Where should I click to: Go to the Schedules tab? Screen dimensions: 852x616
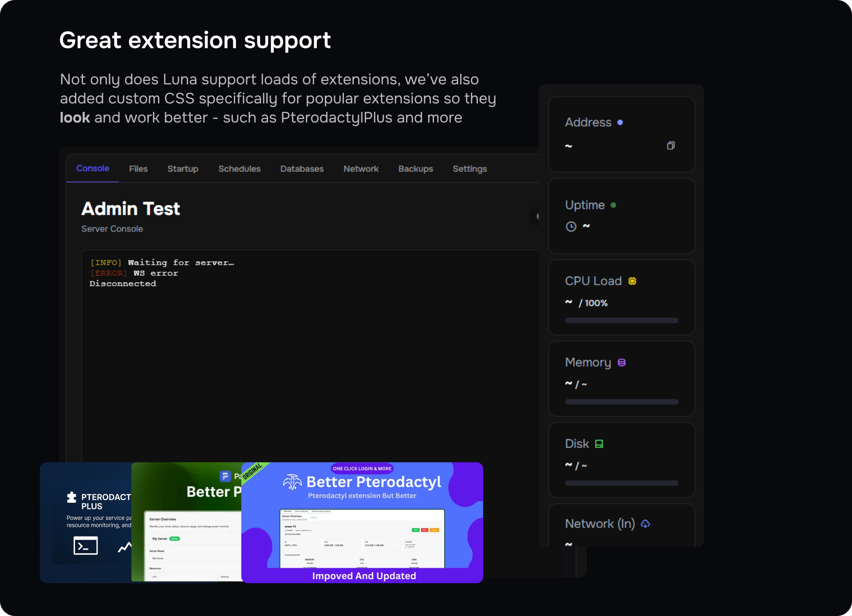pos(239,169)
